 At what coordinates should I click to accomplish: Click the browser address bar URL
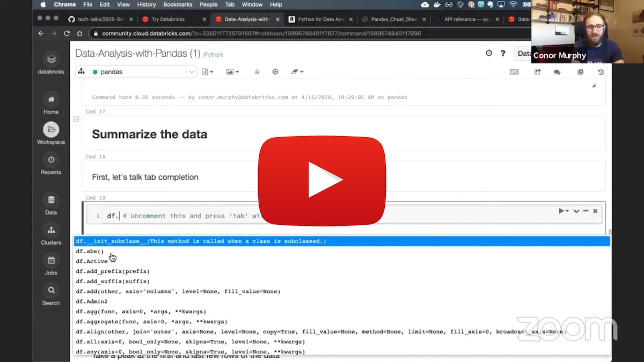[x=261, y=33]
